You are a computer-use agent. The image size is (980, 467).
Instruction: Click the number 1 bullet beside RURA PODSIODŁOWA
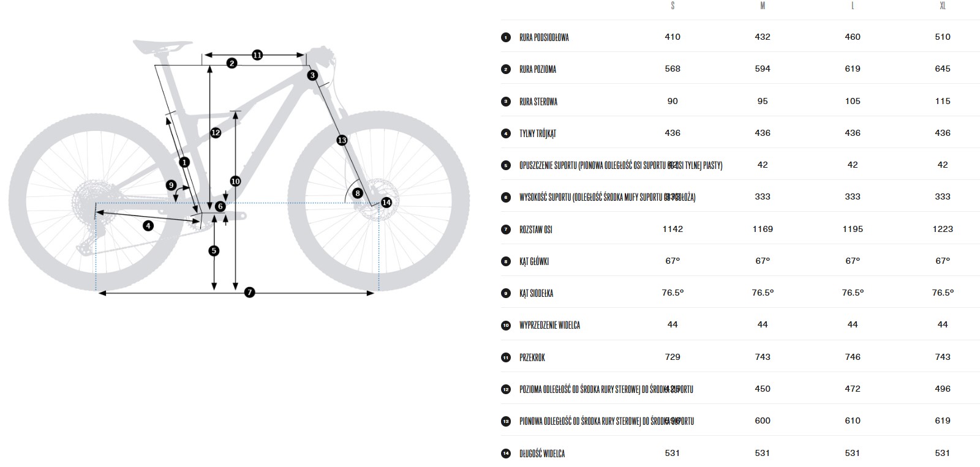506,37
